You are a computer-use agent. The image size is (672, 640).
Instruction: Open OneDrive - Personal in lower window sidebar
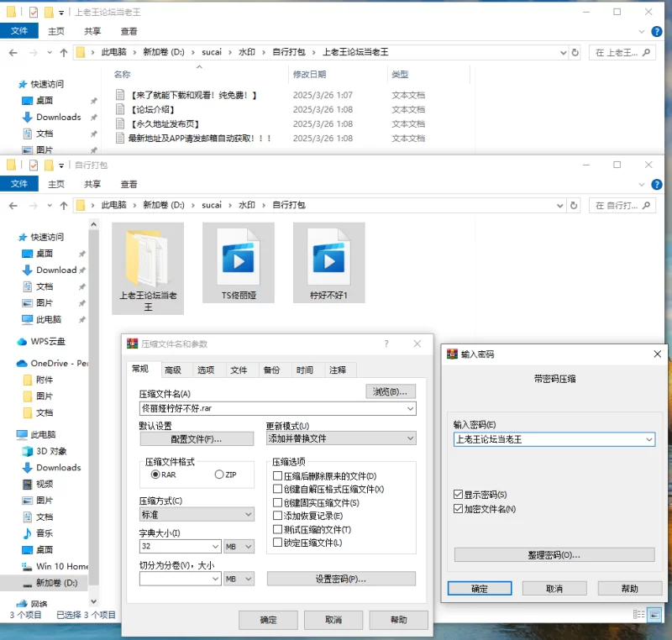(52, 364)
